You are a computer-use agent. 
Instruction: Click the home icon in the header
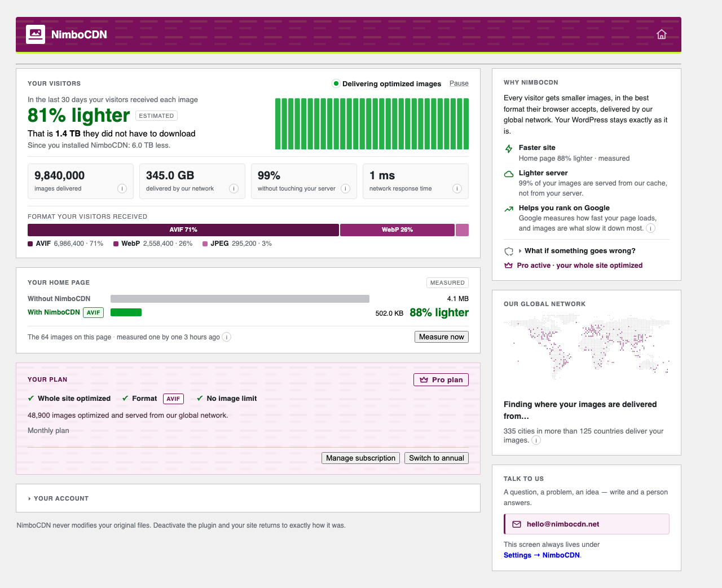pos(662,34)
